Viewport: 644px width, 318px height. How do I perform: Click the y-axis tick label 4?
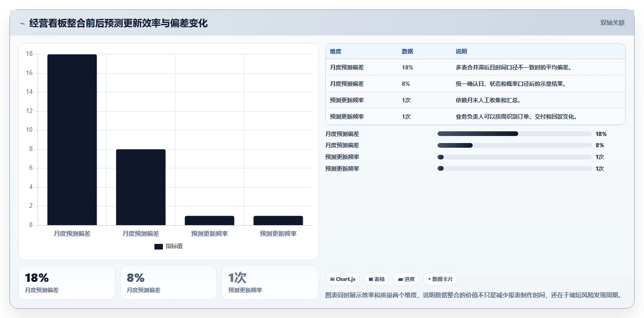(x=31, y=187)
